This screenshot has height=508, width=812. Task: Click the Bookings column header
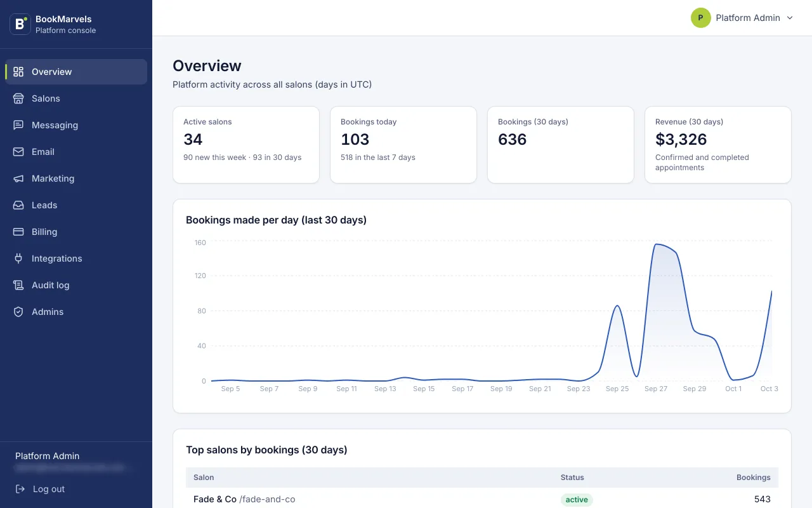(x=754, y=478)
